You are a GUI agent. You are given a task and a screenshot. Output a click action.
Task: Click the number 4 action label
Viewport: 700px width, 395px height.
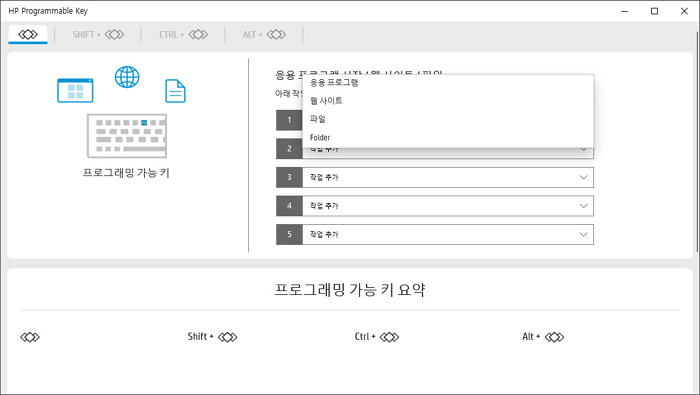point(289,206)
